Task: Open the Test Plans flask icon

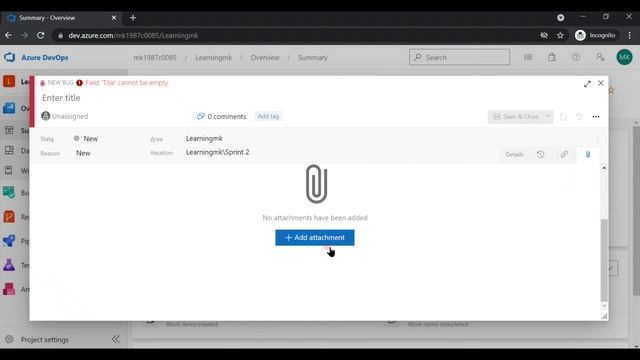Action: (9, 265)
